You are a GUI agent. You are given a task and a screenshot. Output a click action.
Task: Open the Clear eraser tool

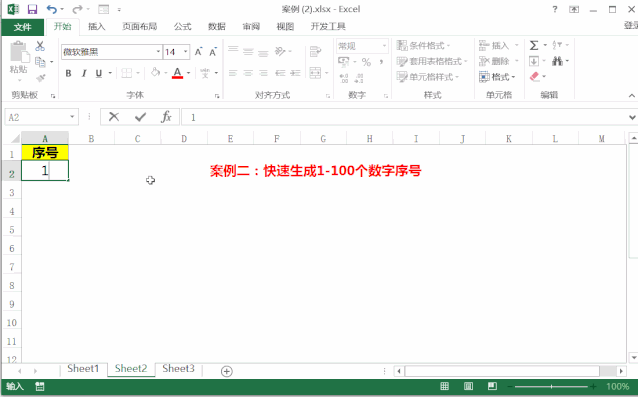[x=535, y=76]
